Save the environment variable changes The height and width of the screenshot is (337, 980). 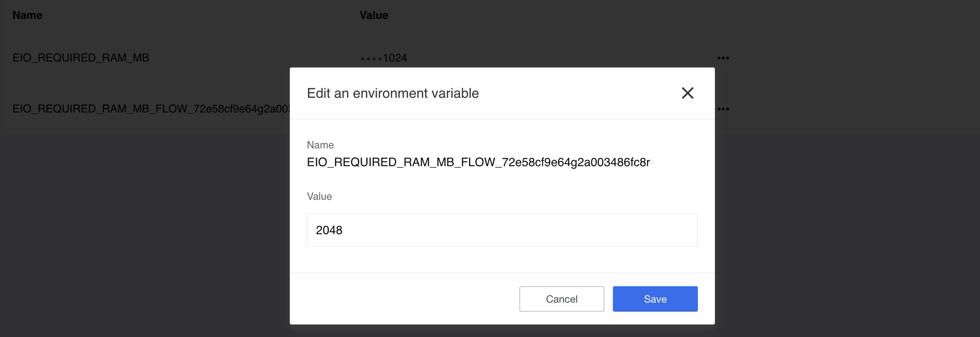point(655,299)
